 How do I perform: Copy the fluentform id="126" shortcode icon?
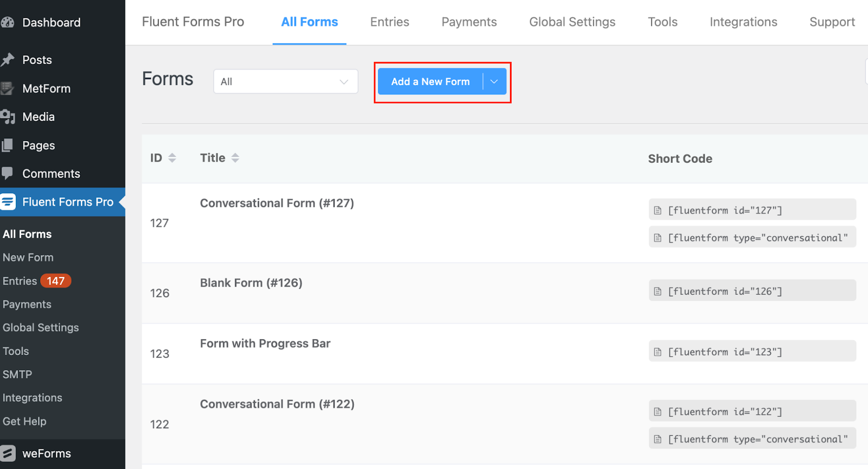[658, 291]
